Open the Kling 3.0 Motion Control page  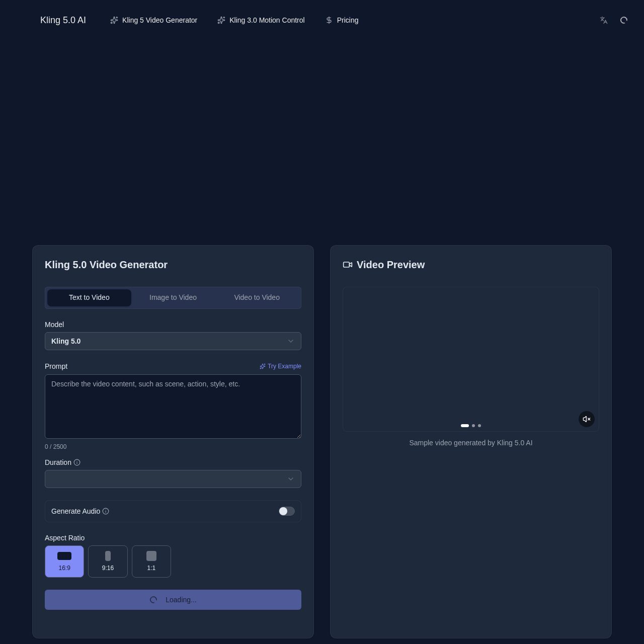click(x=267, y=20)
